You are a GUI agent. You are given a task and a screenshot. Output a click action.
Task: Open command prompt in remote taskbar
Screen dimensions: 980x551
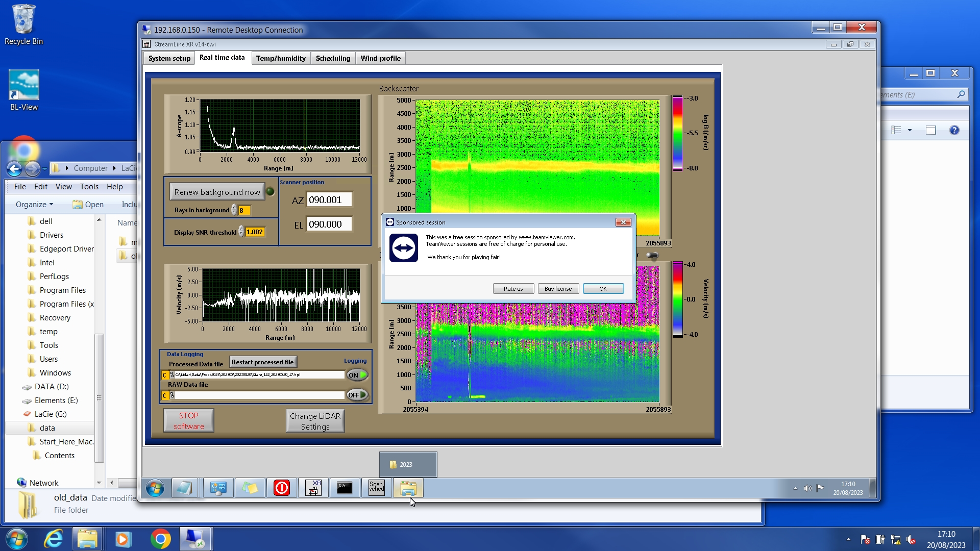(x=345, y=488)
